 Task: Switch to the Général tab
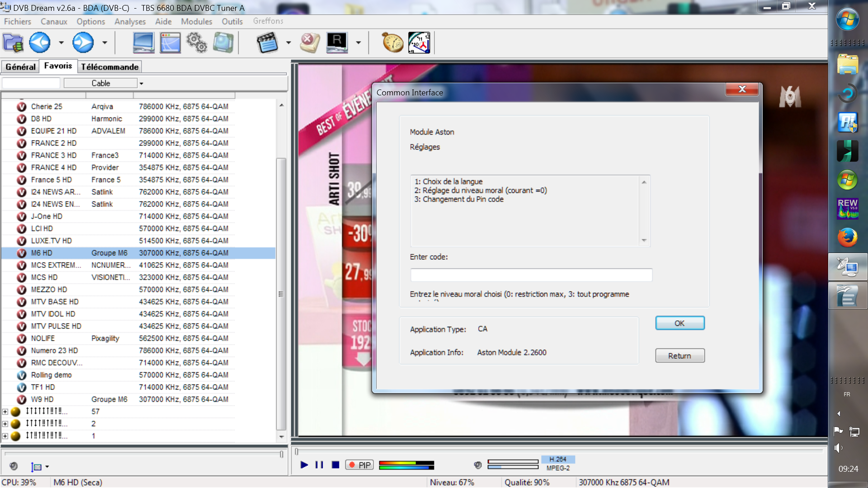[x=20, y=67]
